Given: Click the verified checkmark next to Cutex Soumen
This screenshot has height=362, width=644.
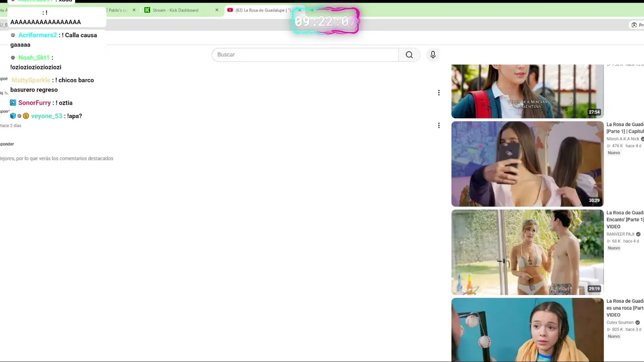Looking at the screenshot, I should (637, 323).
